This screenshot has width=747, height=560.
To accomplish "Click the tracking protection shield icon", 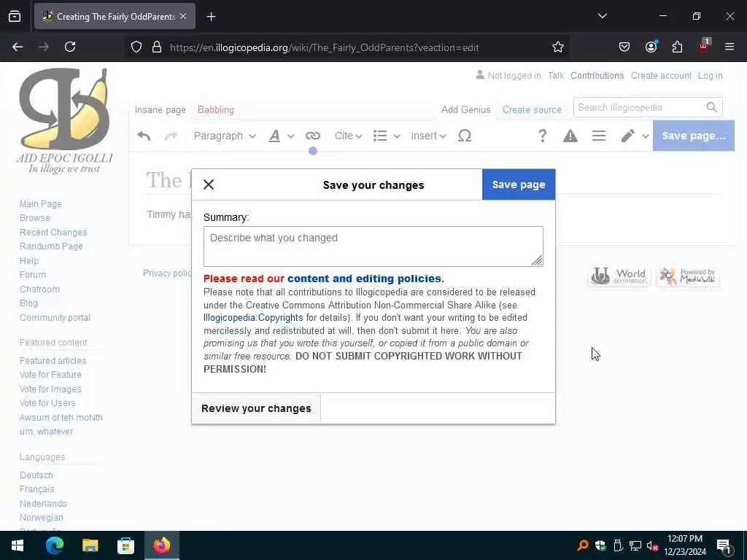I will point(136,47).
